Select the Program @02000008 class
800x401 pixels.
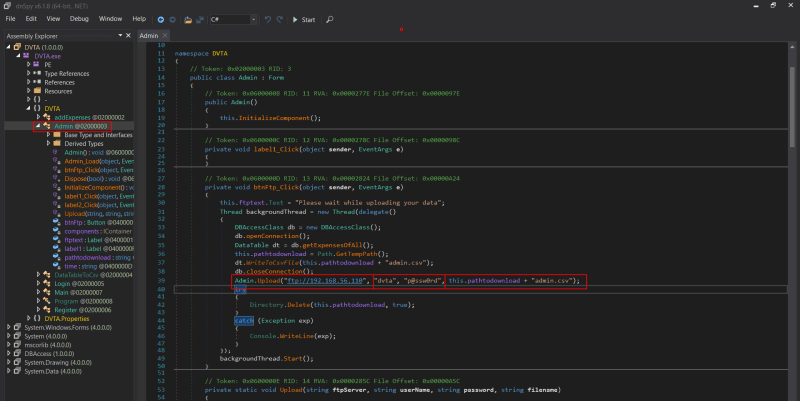click(83, 301)
